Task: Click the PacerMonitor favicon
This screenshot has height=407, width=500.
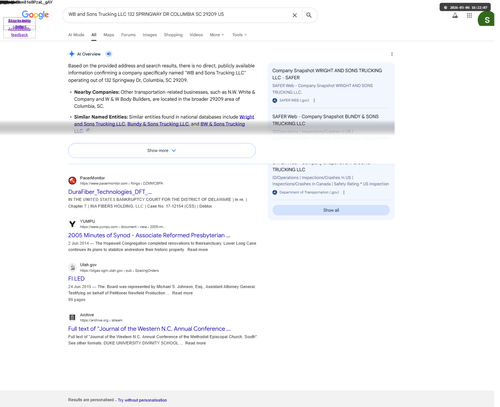Action: [x=72, y=181]
